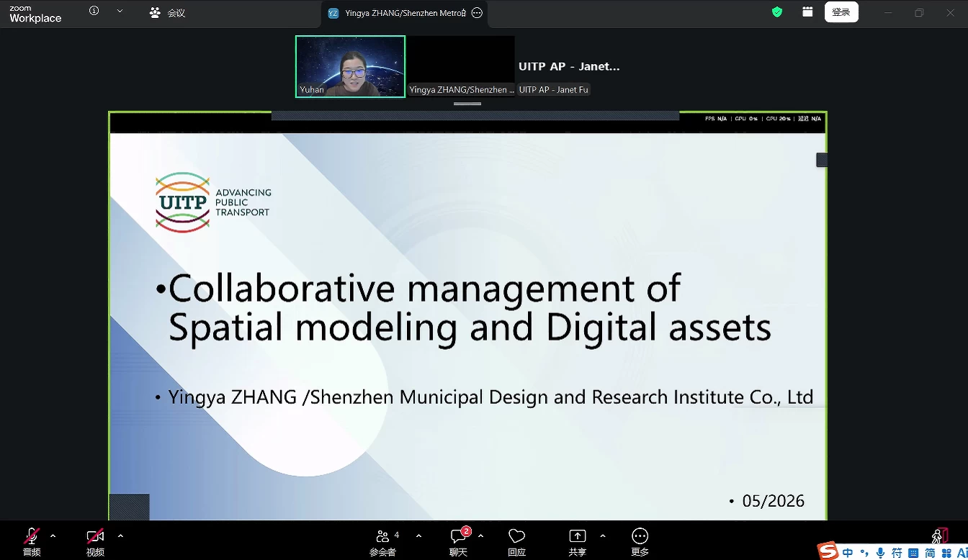The height and width of the screenshot is (560, 968).
Task: Expand the dropdown arrow beside meeting info
Action: click(120, 12)
